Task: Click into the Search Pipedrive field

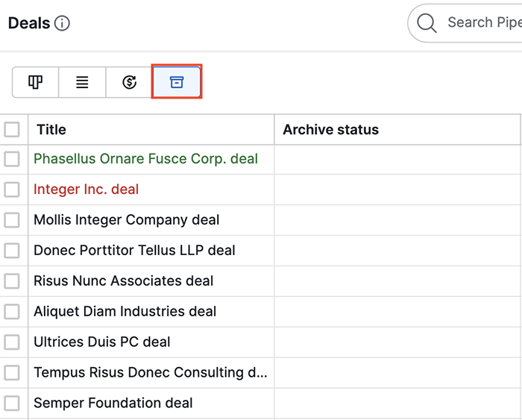Action: tap(465, 23)
